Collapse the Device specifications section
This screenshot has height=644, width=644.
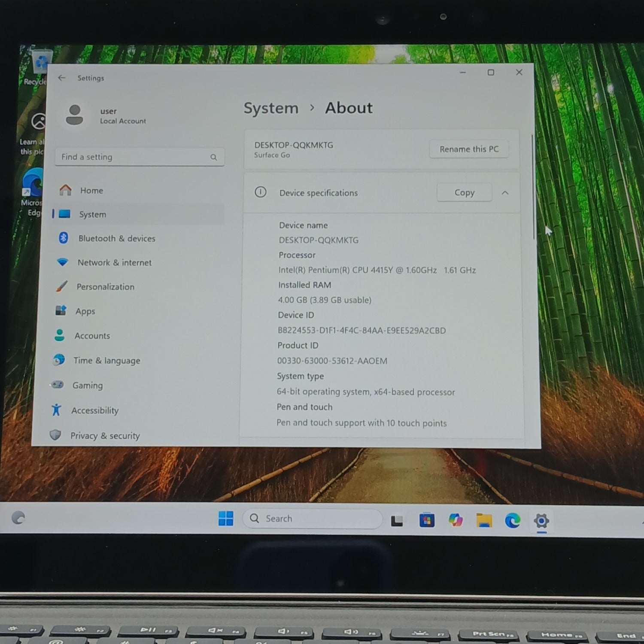[505, 193]
